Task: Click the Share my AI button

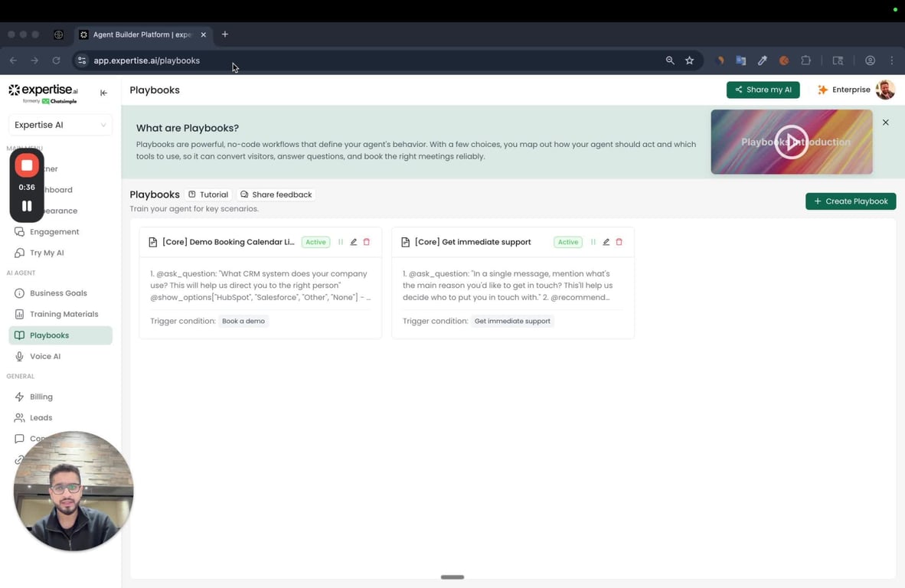Action: tap(763, 90)
